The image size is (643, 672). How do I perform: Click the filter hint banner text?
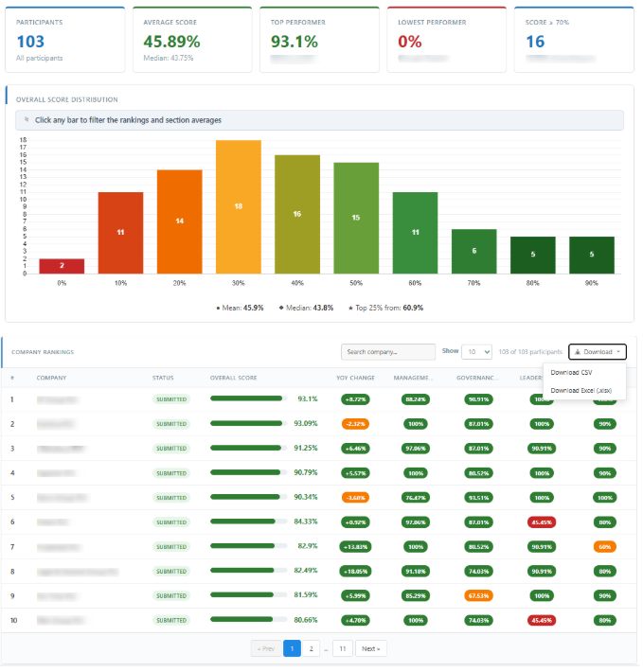tap(128, 120)
